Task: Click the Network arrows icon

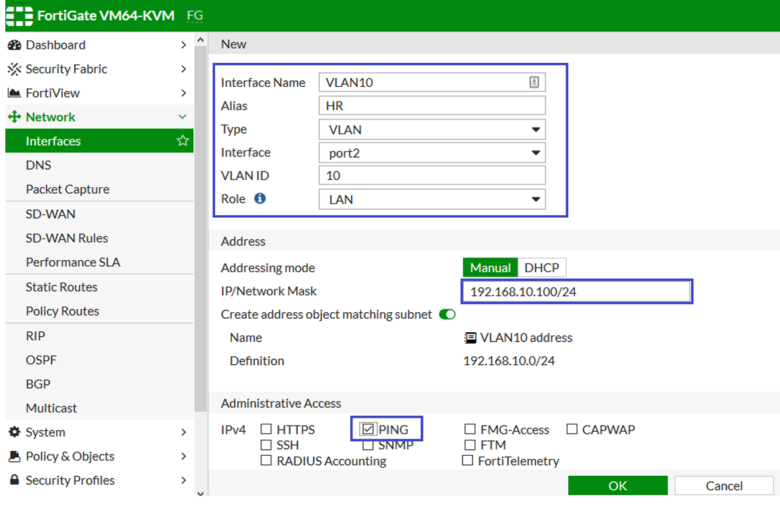Action: (15, 117)
